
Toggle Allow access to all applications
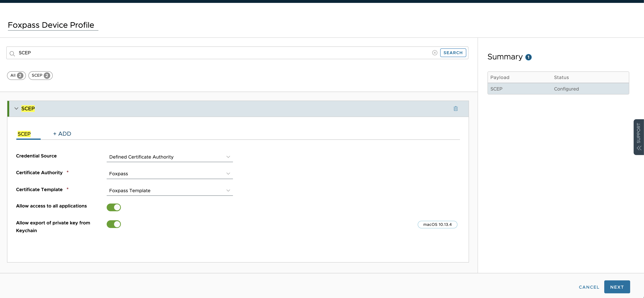[114, 207]
